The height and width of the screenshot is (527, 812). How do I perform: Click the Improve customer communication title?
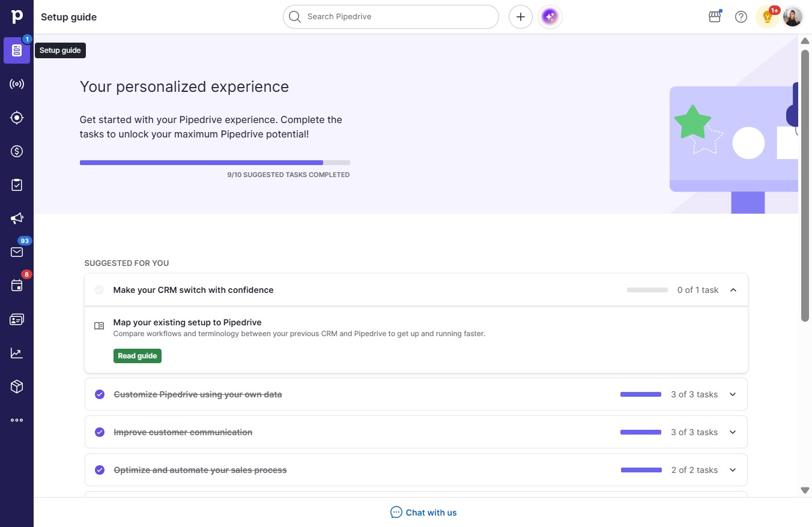pyautogui.click(x=183, y=432)
